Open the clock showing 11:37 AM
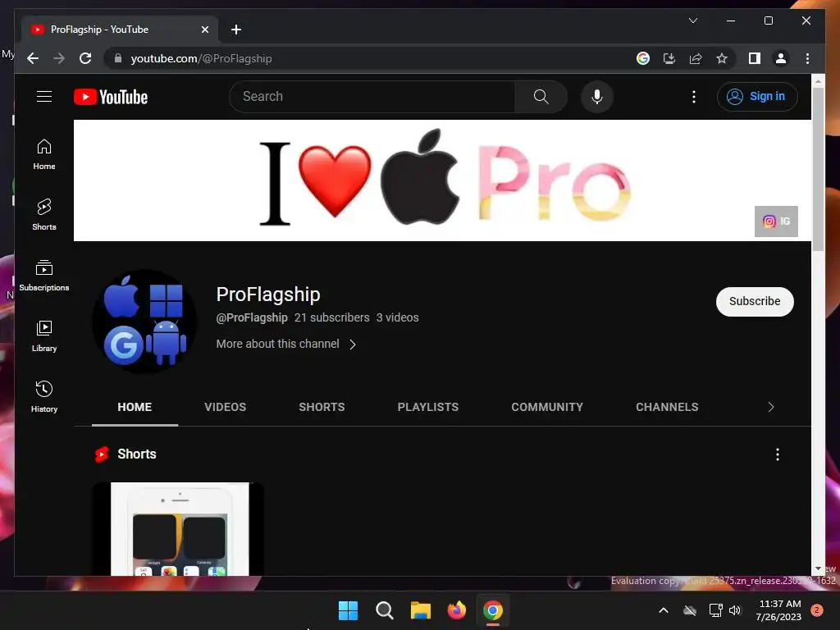This screenshot has width=840, height=630. [x=779, y=610]
